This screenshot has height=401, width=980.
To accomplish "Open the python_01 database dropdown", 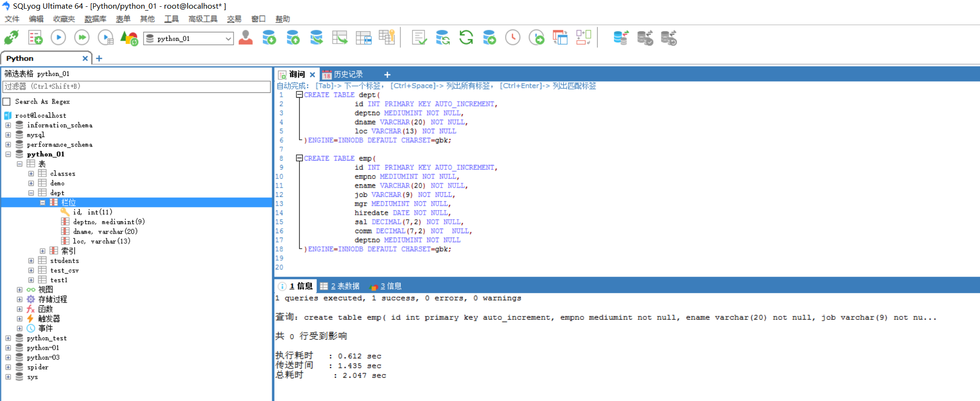I will point(228,39).
